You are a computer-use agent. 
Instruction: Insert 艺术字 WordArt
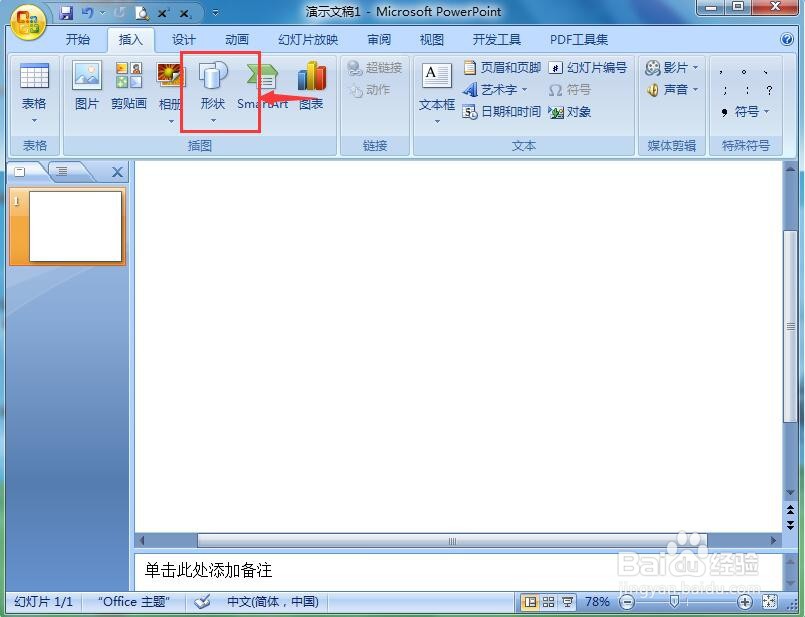point(495,90)
